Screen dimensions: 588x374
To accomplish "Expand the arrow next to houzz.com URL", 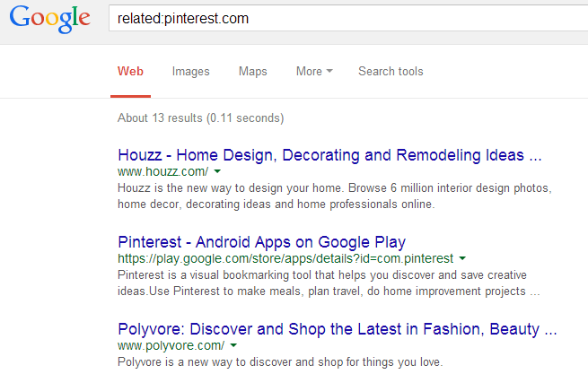I will [218, 170].
